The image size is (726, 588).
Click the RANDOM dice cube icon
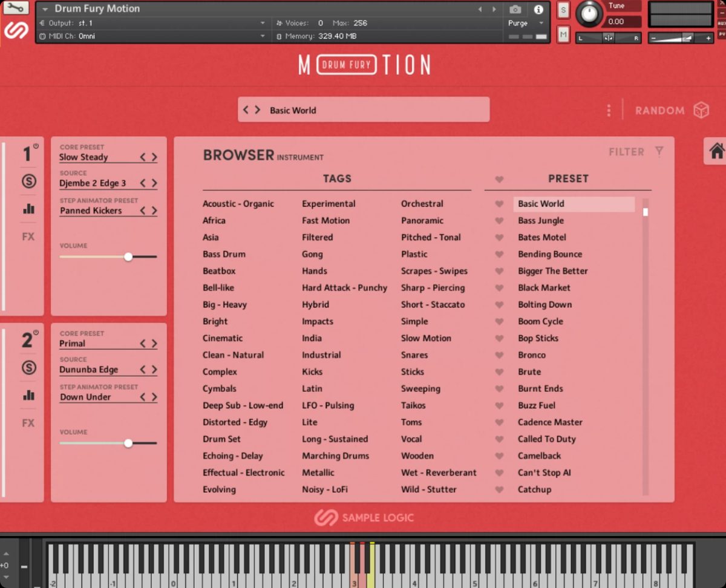701,110
